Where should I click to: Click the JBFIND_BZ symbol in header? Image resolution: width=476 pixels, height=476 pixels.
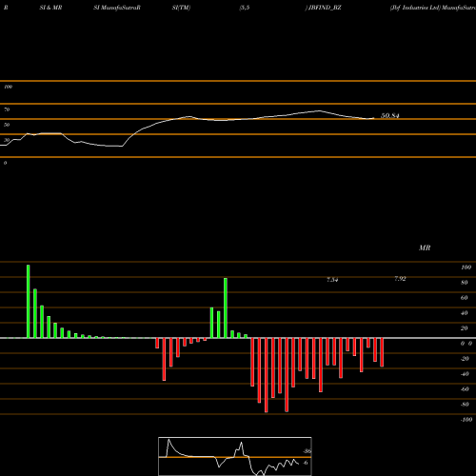click(325, 8)
